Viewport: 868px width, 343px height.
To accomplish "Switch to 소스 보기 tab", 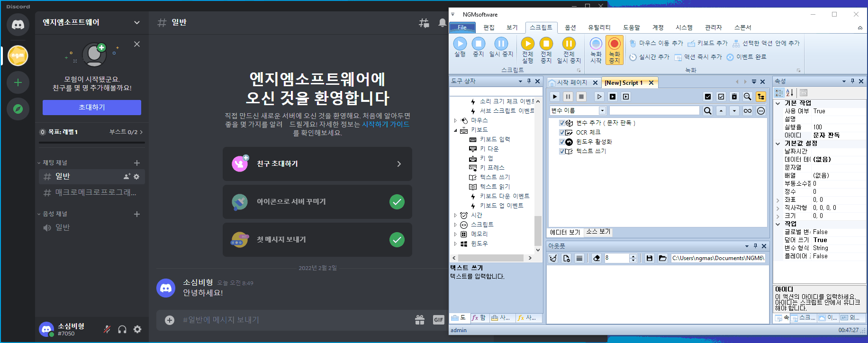I will click(598, 232).
